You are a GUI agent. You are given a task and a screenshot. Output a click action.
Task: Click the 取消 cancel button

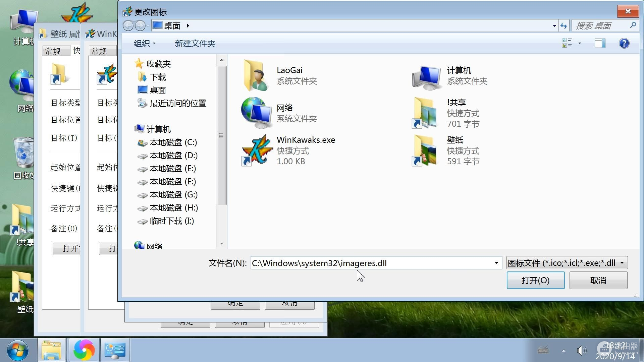(x=598, y=280)
